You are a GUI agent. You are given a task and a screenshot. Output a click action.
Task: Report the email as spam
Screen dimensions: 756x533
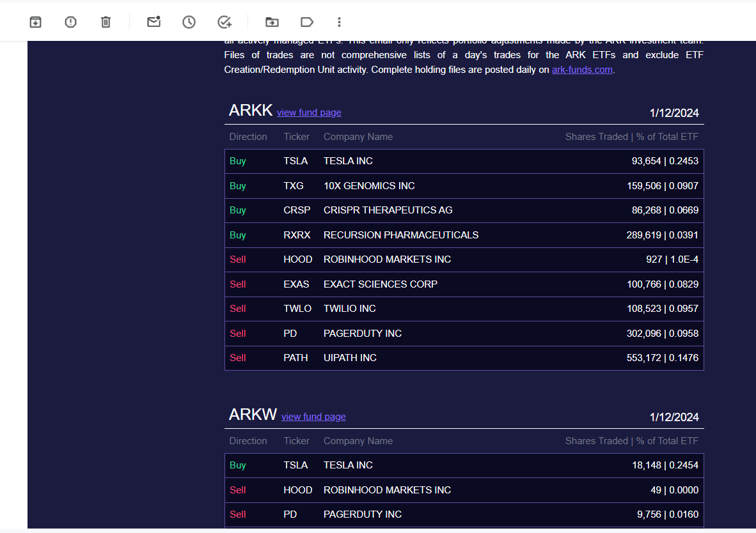point(70,22)
